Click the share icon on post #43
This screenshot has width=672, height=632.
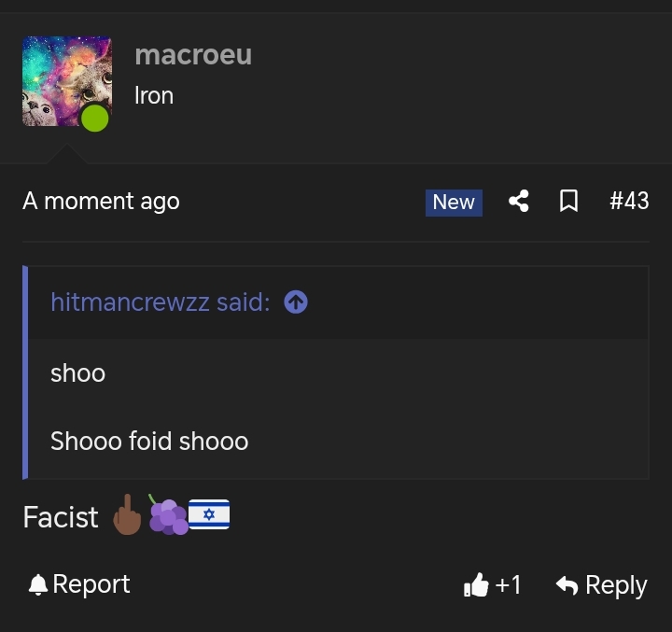tap(519, 201)
